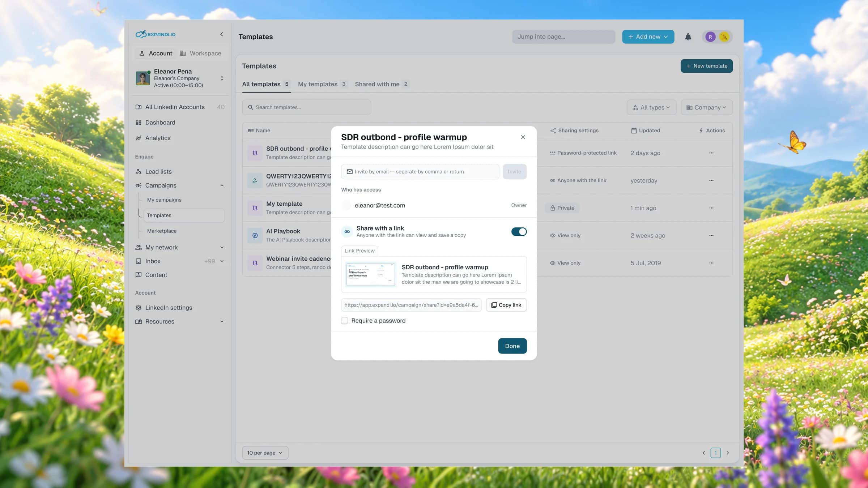Click the Copy link button
868x488 pixels.
point(506,305)
